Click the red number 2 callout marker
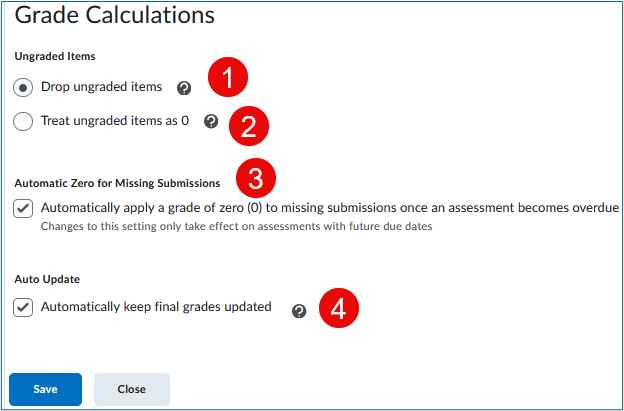 click(250, 126)
